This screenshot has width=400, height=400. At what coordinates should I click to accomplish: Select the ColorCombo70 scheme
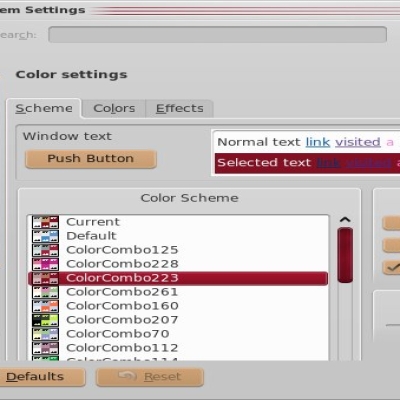(x=178, y=334)
